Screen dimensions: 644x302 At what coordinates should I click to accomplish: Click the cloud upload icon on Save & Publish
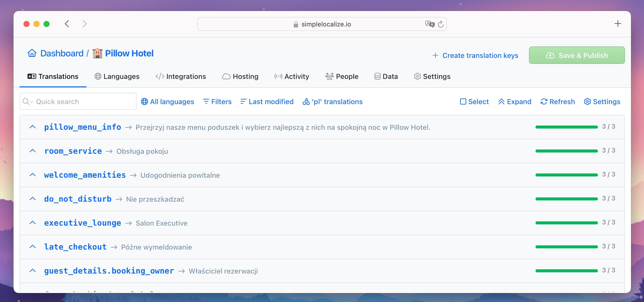pyautogui.click(x=550, y=55)
